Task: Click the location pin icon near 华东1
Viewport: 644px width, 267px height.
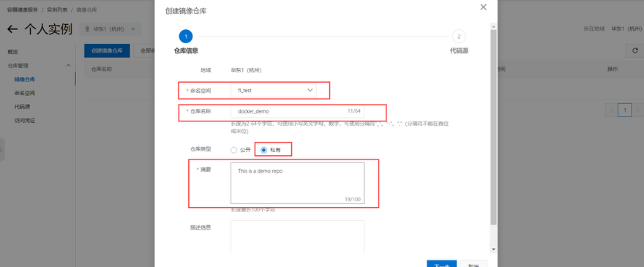Action: pos(87,29)
